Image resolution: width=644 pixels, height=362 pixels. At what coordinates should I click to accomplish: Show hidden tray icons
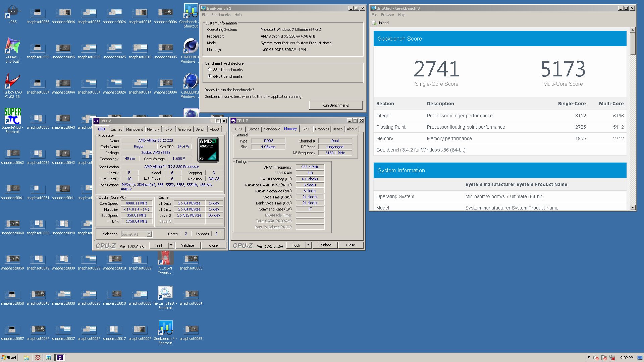click(589, 358)
